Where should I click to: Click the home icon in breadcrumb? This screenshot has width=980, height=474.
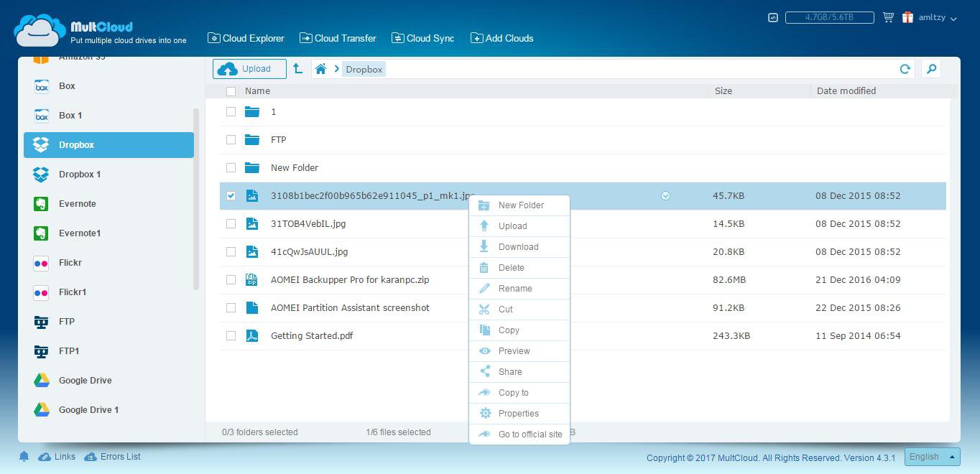(320, 69)
